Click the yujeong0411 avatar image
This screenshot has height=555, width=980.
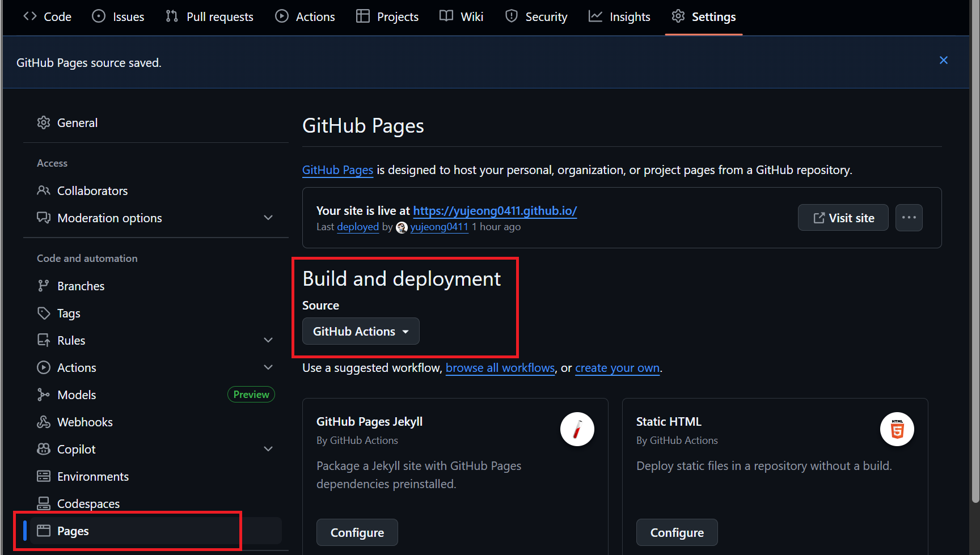pyautogui.click(x=402, y=227)
